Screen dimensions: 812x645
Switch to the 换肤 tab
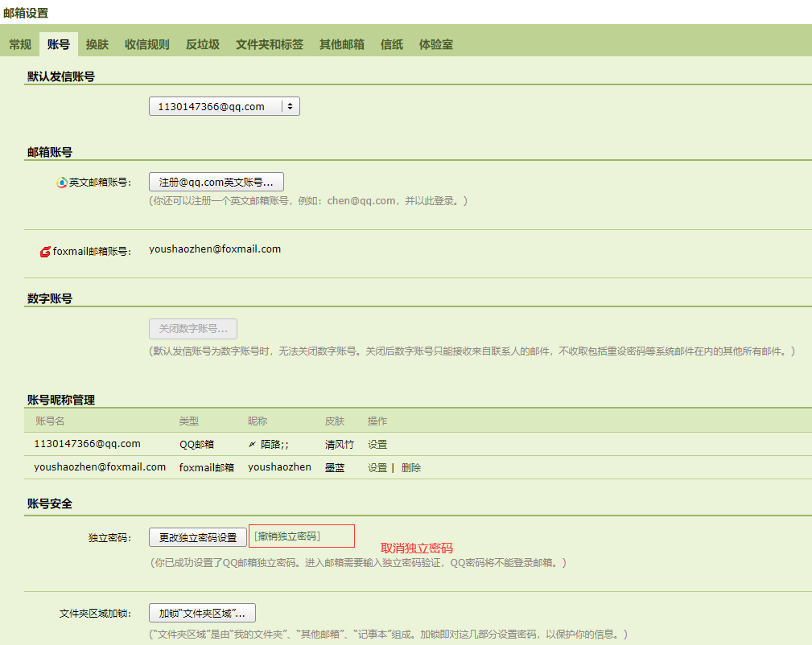pyautogui.click(x=97, y=44)
